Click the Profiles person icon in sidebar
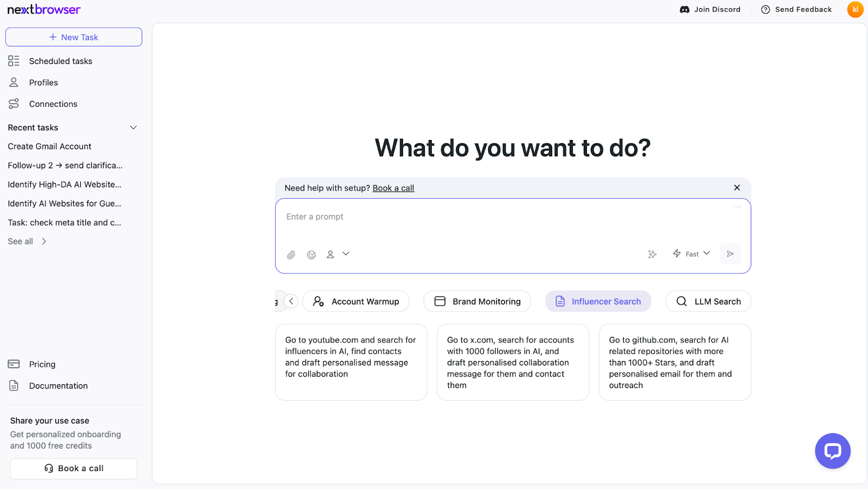Image resolution: width=868 pixels, height=489 pixels. [14, 82]
